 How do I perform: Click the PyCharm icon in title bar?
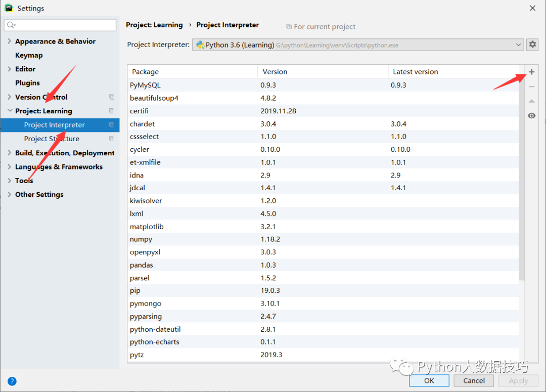pyautogui.click(x=9, y=8)
